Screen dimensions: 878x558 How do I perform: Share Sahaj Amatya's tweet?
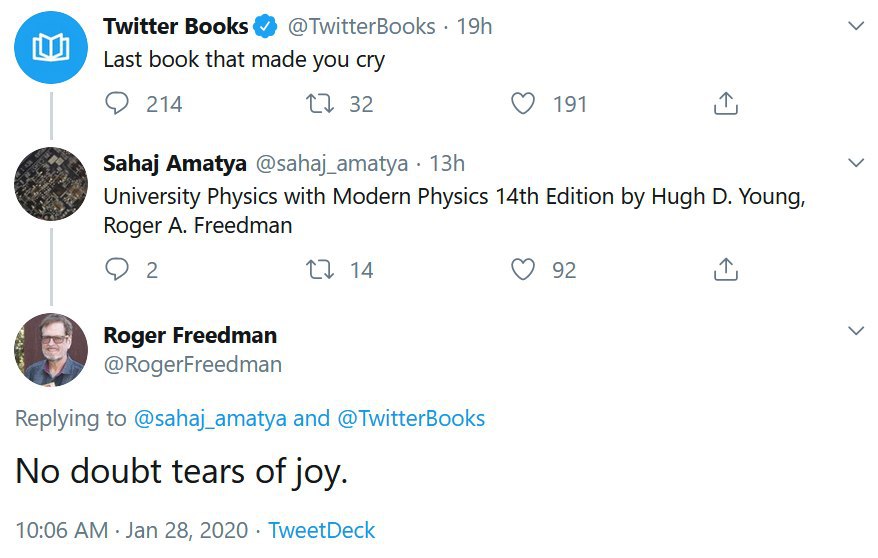click(x=726, y=269)
